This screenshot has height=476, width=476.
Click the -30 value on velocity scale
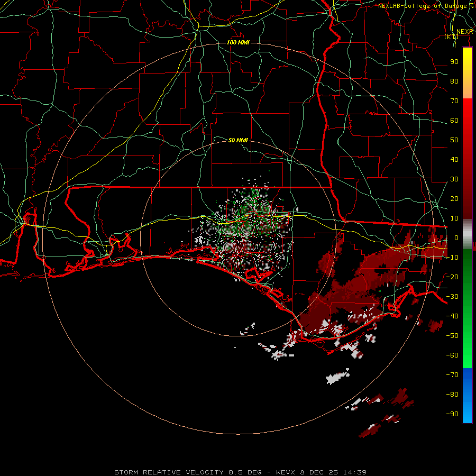(x=452, y=297)
